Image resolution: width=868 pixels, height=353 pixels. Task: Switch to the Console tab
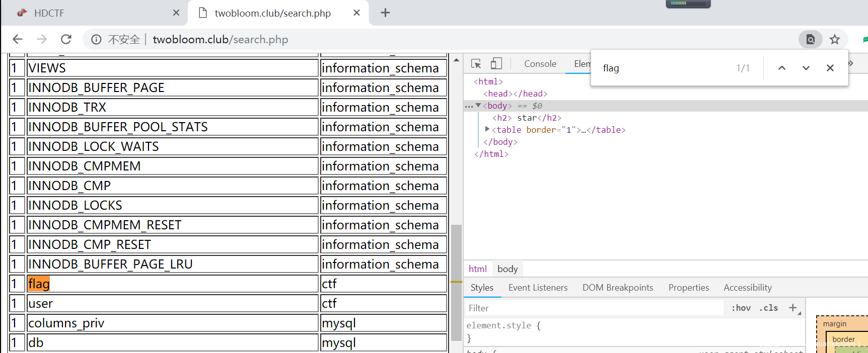point(540,64)
